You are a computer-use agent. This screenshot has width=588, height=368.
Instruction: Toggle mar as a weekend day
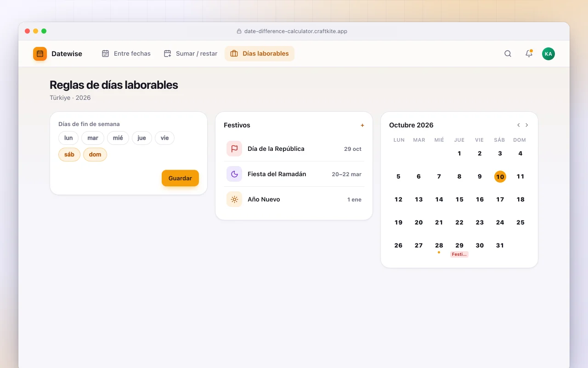[93, 138]
